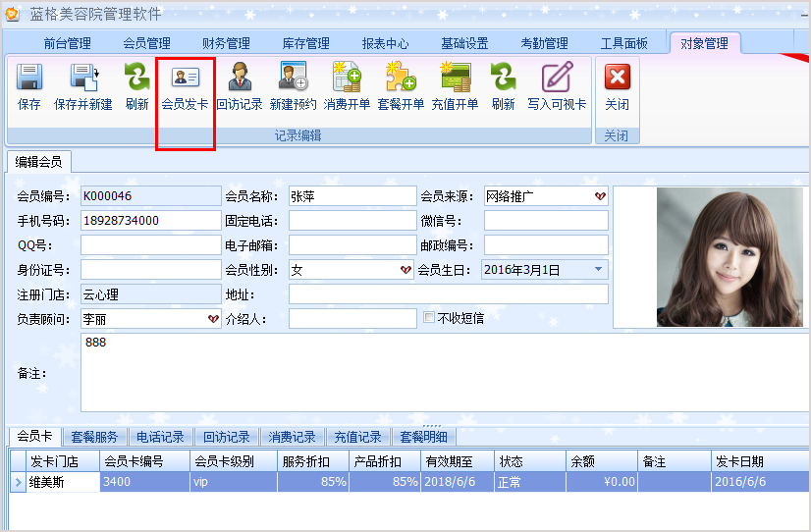Click the app logo in title bar
The height and width of the screenshot is (532, 811).
coord(12,14)
